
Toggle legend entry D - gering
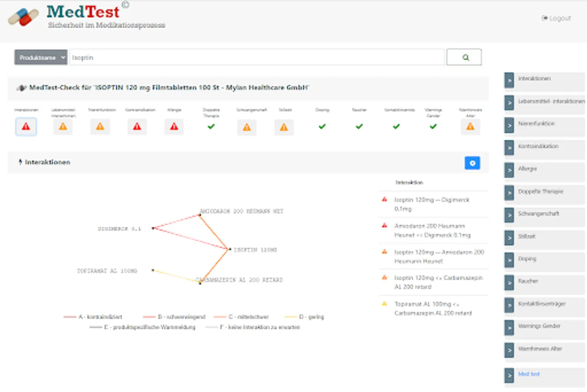click(x=304, y=317)
